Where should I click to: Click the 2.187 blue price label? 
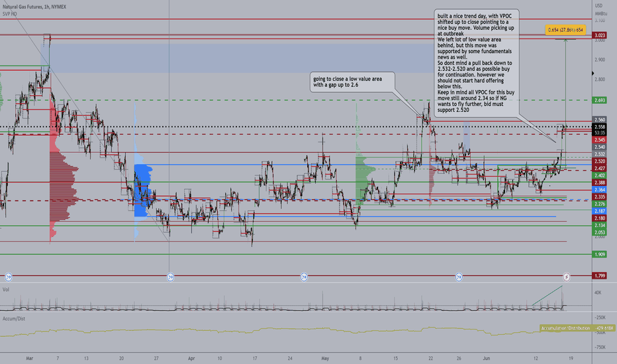pos(600,211)
